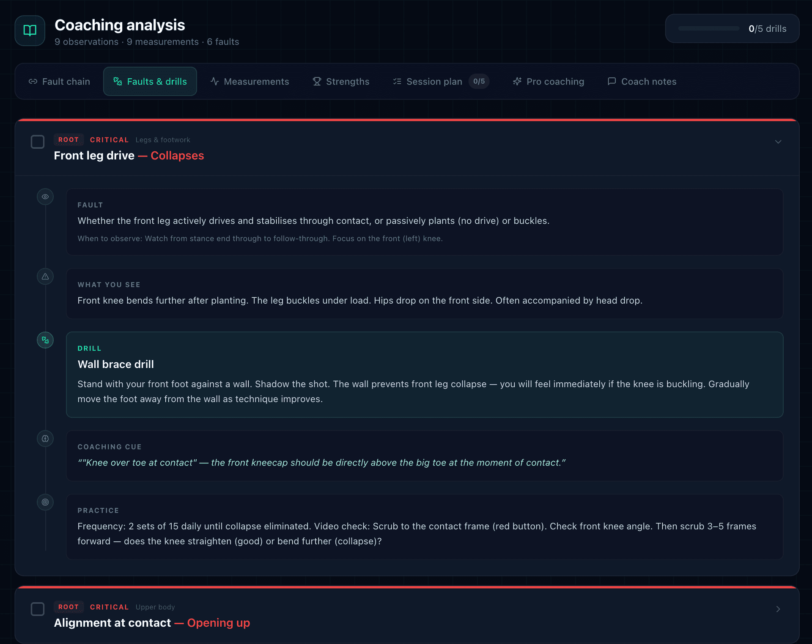Click the Faults & drills tab icon
The height and width of the screenshot is (644, 812).
pyautogui.click(x=118, y=82)
